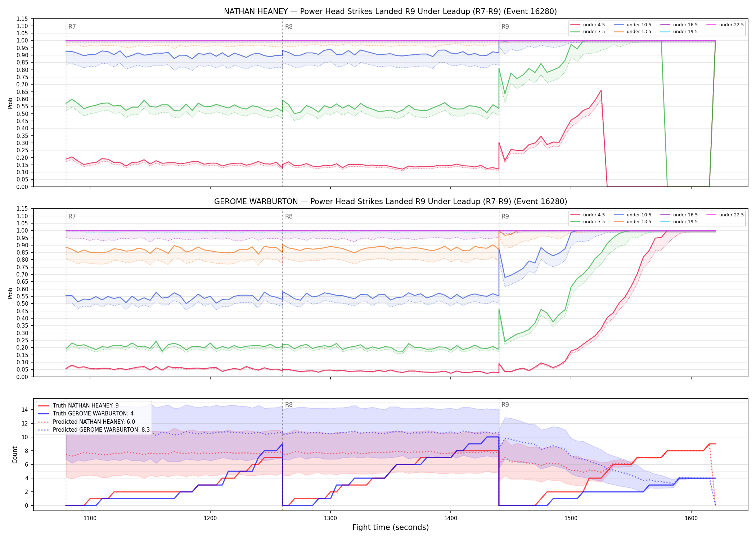Click the 6 tick on the Count axis
The width and height of the screenshot is (756, 540).
27,464
